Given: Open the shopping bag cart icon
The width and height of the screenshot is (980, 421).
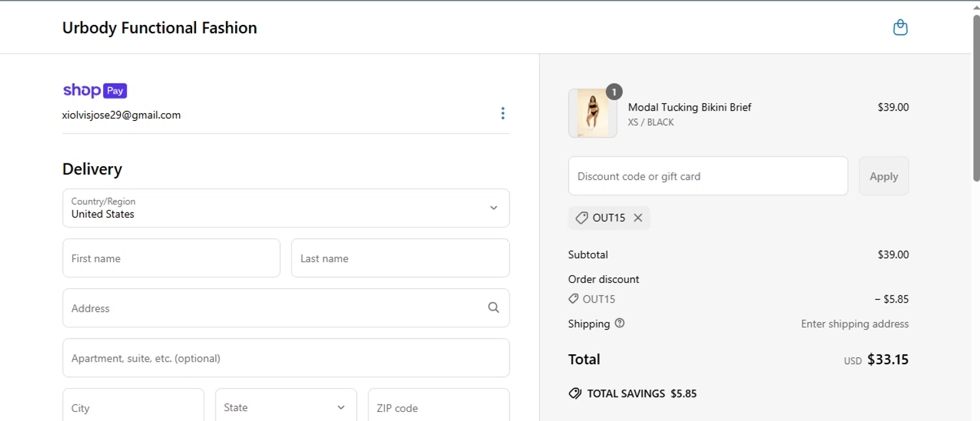Looking at the screenshot, I should tap(900, 27).
